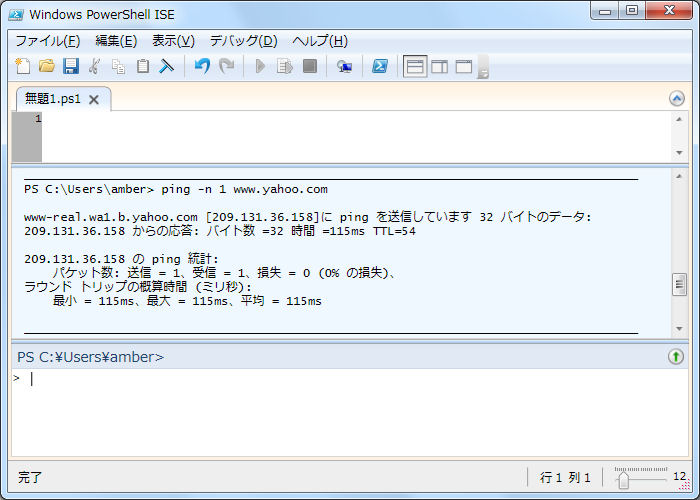Click the Redo arrow icon
700x500 pixels.
[227, 67]
